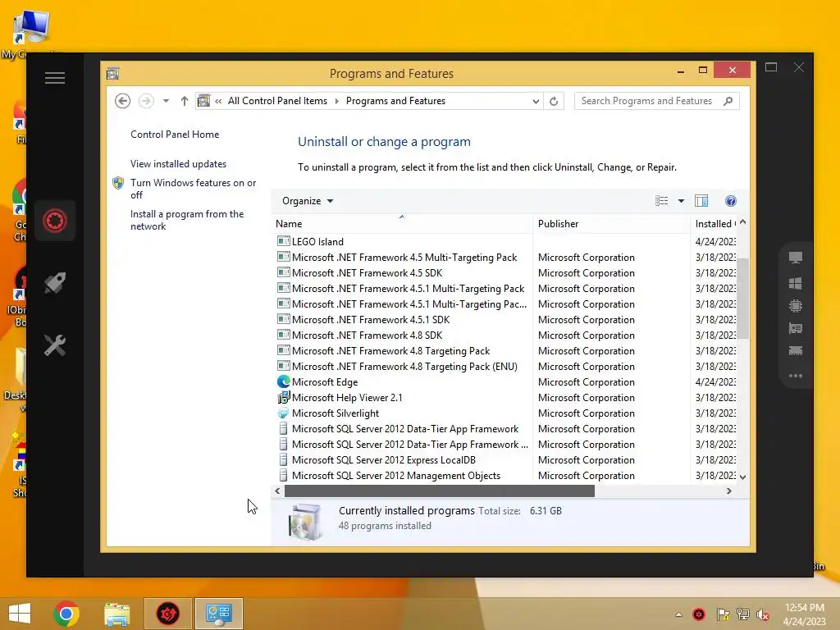Open the address bar history dropdown
Viewport: 840px width, 630px height.
tap(536, 101)
